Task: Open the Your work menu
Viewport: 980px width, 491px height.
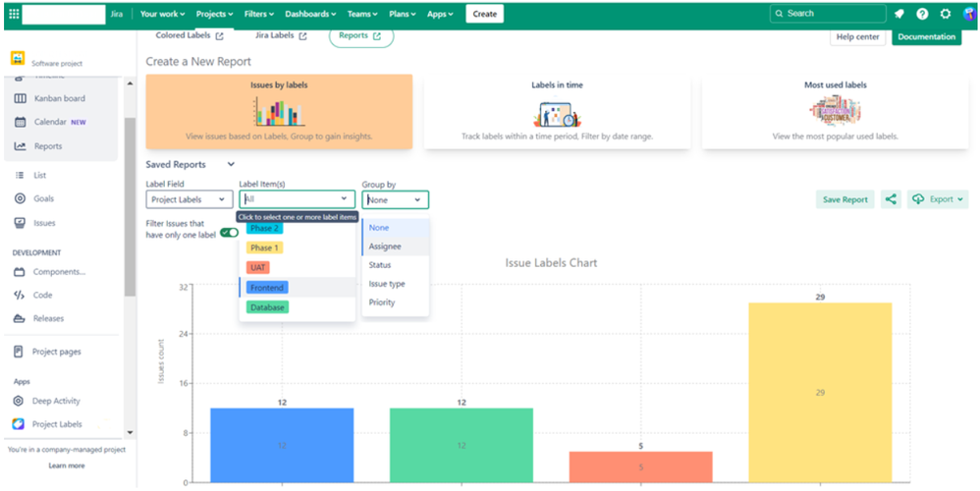Action: (162, 14)
